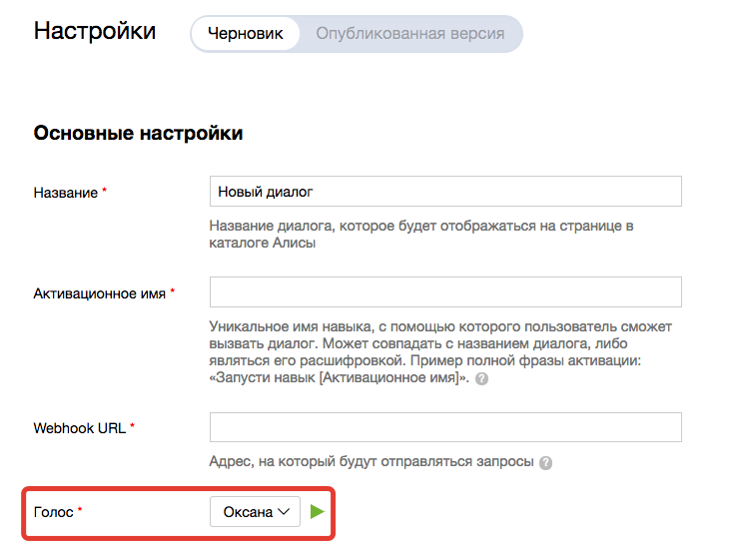Focus the Активационное имя input field

[445, 291]
